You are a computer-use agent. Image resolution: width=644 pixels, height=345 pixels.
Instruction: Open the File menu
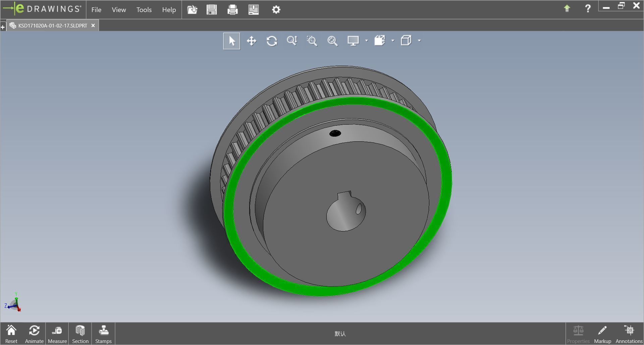click(96, 10)
